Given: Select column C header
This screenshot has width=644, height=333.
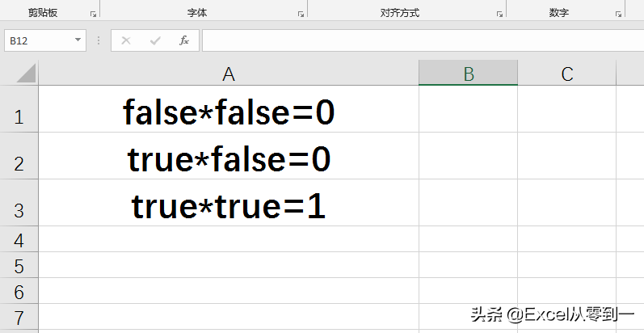Looking at the screenshot, I should pyautogui.click(x=566, y=74).
